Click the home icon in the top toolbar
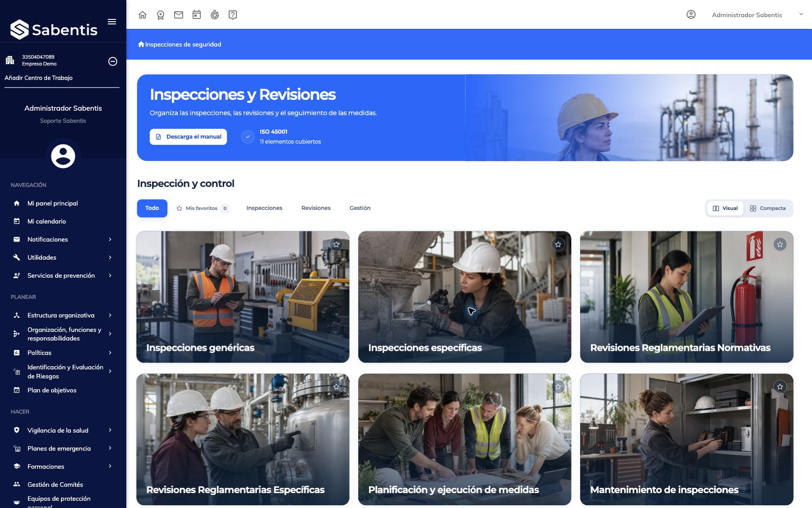This screenshot has width=812, height=508. (x=143, y=15)
